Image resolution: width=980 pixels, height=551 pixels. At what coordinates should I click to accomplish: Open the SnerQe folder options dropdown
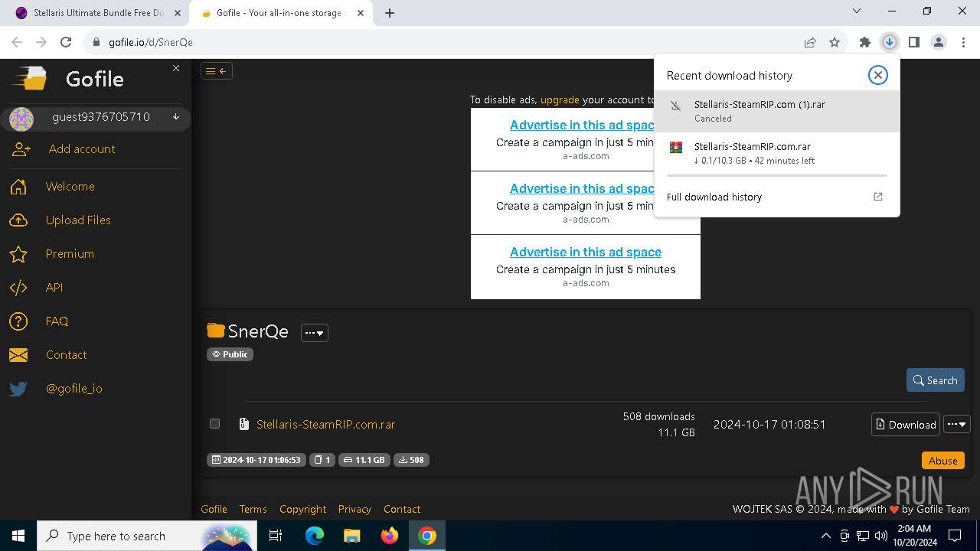[315, 332]
